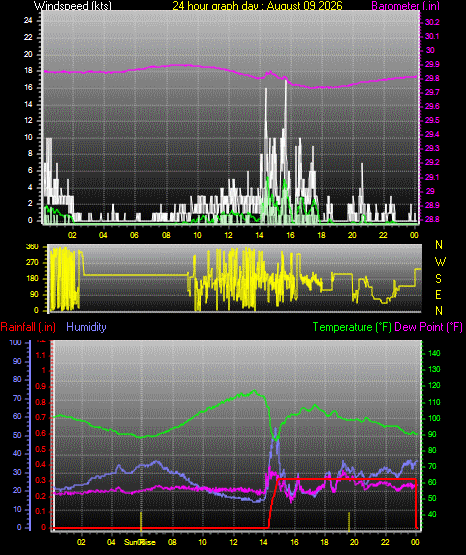The width and height of the screenshot is (466, 555).
Task: Click the humidity spike peak after hour 14
Action: point(276,429)
